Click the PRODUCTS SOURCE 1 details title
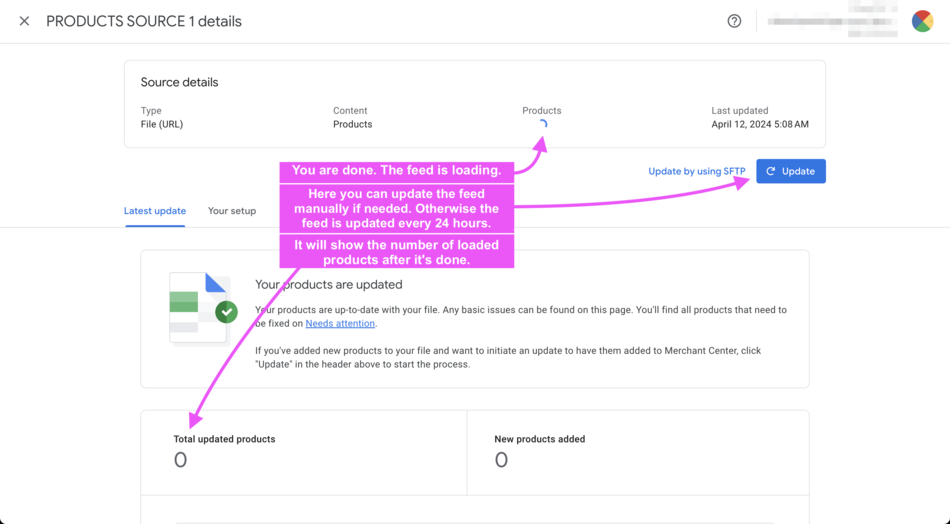950x524 pixels. (144, 21)
